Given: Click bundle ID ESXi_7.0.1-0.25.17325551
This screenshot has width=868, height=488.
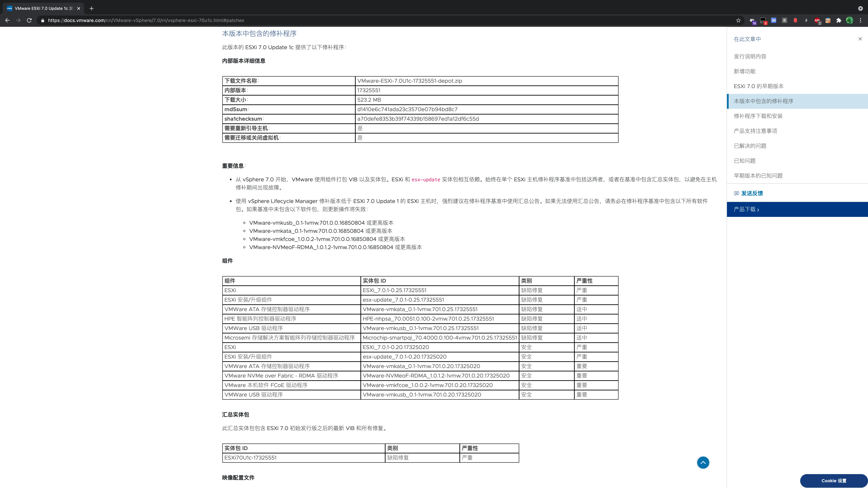Looking at the screenshot, I should 394,290.
